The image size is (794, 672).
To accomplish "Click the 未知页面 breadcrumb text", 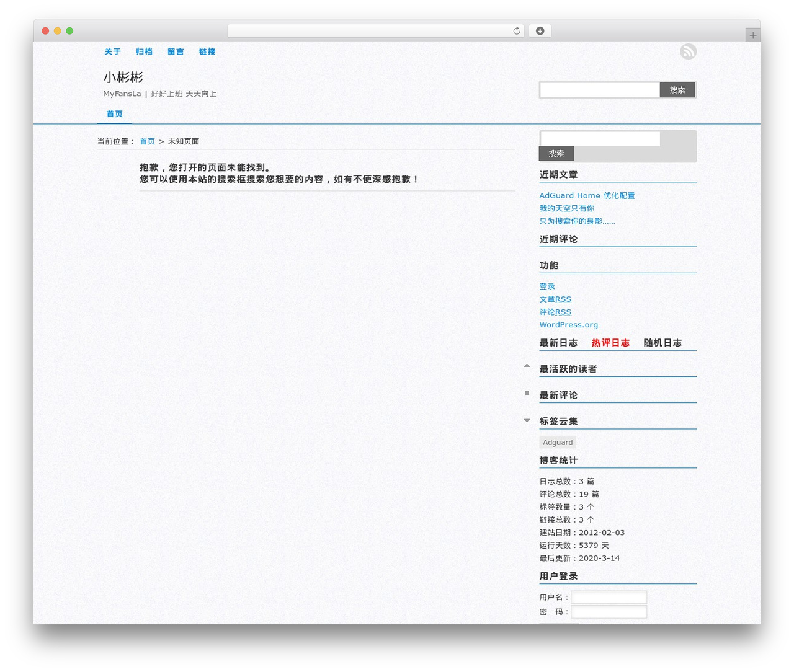I will tap(184, 141).
